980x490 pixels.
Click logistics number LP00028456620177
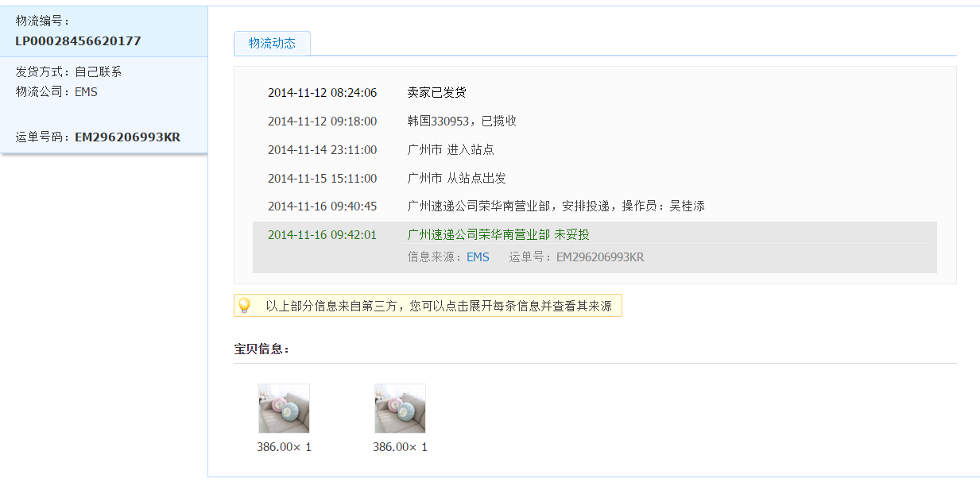pos(78,41)
